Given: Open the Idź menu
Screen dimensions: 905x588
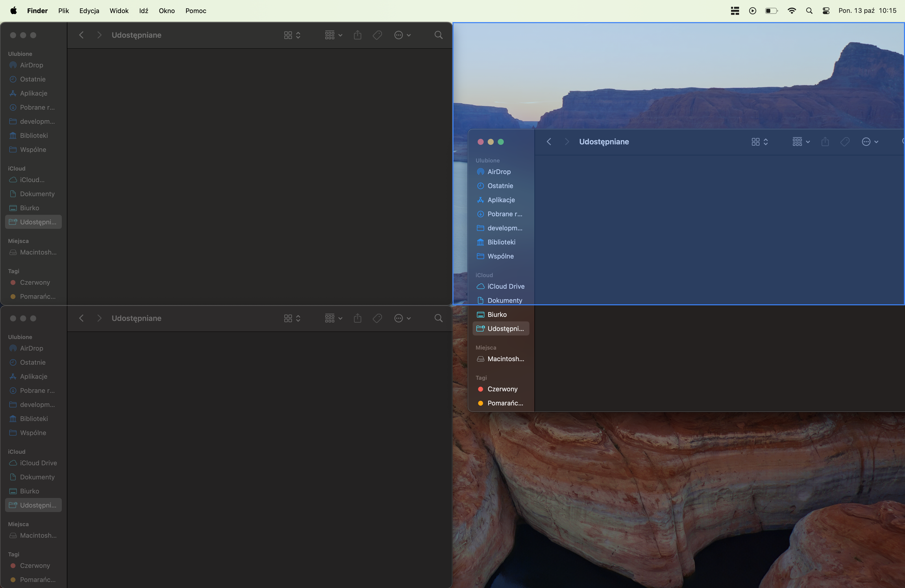Looking at the screenshot, I should [x=143, y=11].
